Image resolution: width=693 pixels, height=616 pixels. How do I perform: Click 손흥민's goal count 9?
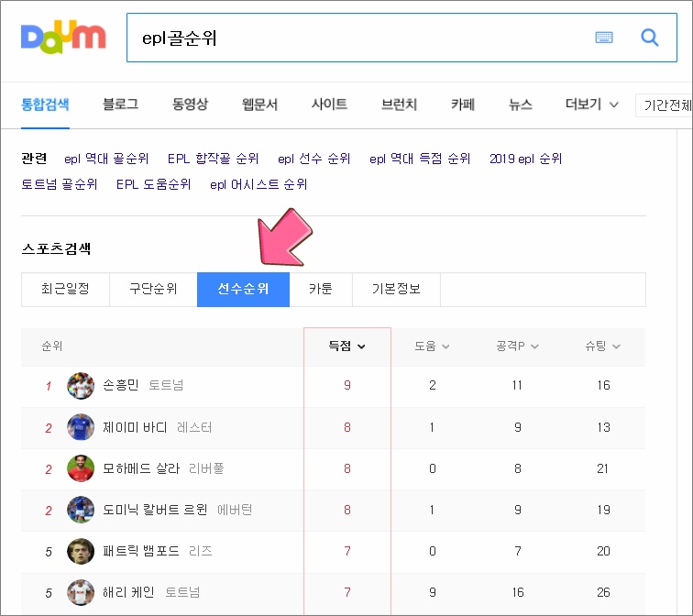coord(347,385)
